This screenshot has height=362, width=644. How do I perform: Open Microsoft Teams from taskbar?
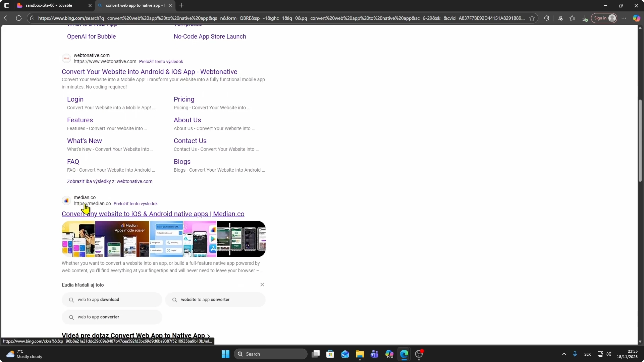[374, 354]
